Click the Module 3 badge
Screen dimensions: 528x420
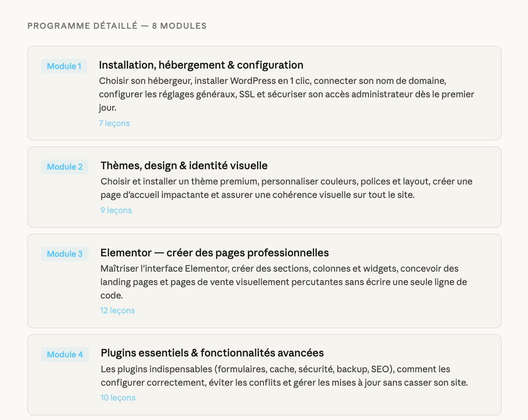[x=64, y=254]
